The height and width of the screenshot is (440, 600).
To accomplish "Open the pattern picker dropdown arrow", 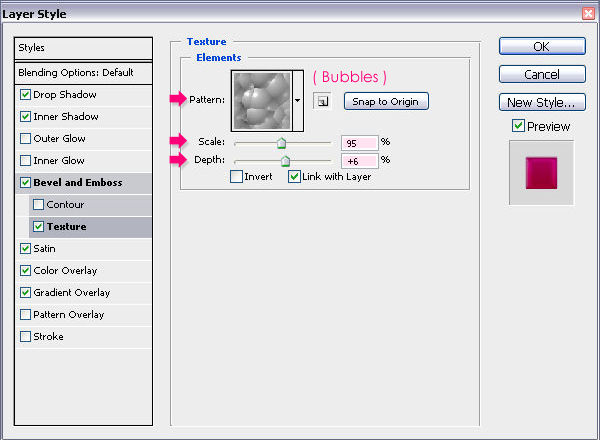I will (298, 101).
